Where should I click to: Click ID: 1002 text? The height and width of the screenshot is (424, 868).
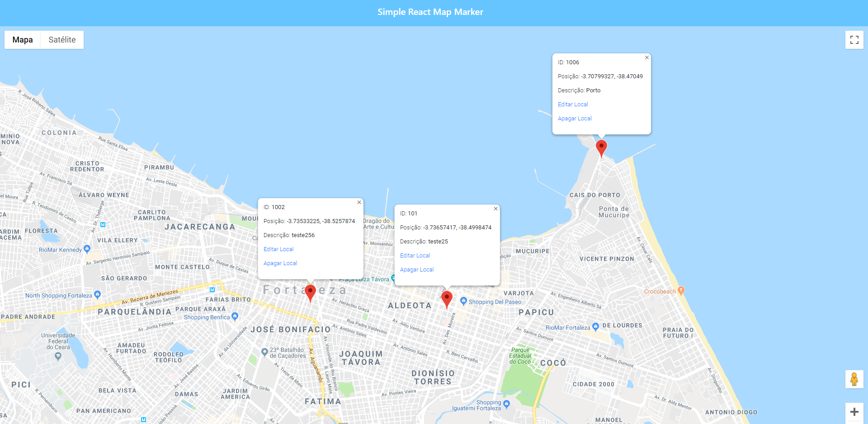[x=274, y=207]
